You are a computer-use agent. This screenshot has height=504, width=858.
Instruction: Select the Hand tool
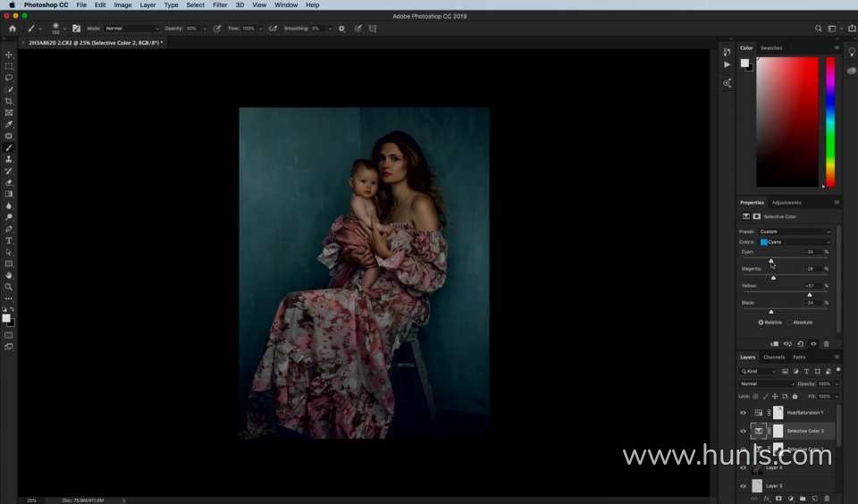(x=9, y=275)
